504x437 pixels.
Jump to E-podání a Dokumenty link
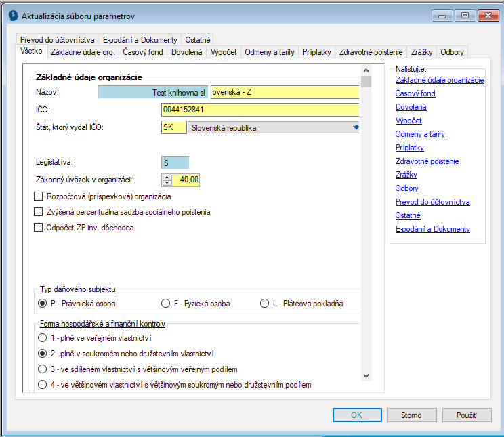(433, 228)
